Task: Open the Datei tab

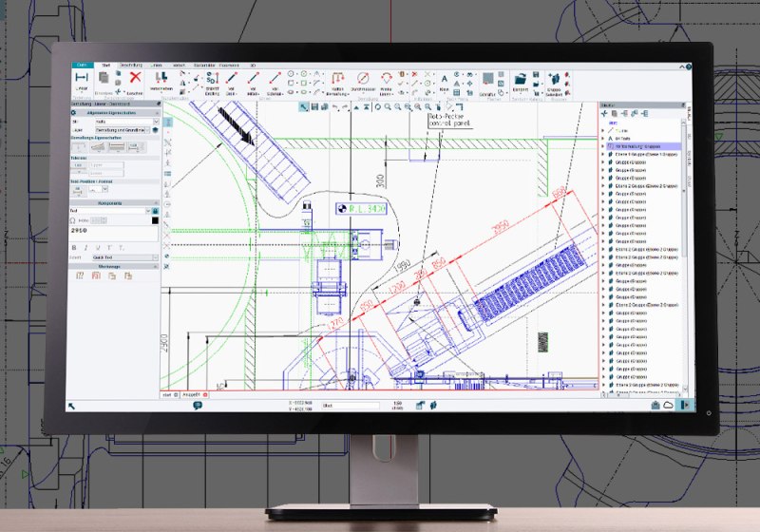Action: coord(83,65)
